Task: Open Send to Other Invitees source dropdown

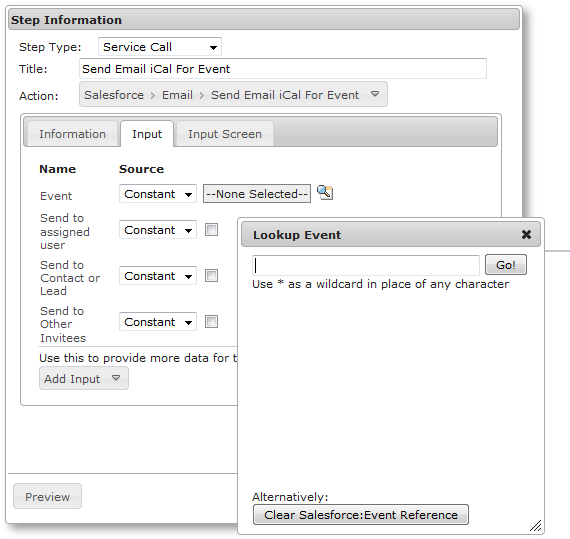Action: 158,321
